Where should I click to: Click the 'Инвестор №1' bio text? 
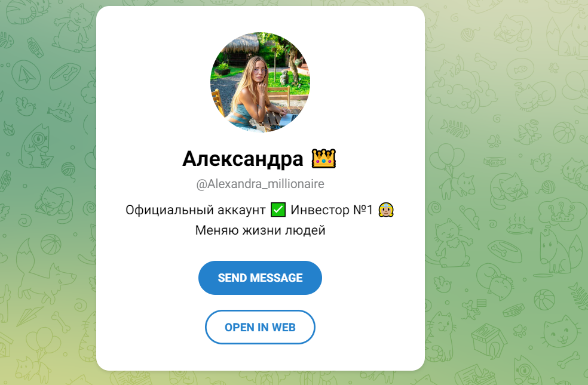pos(332,210)
